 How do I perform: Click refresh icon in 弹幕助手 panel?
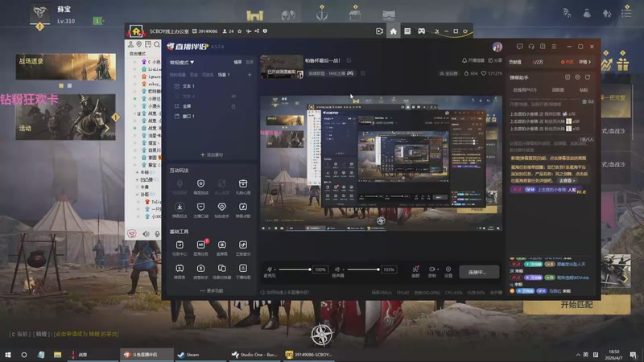click(x=588, y=77)
